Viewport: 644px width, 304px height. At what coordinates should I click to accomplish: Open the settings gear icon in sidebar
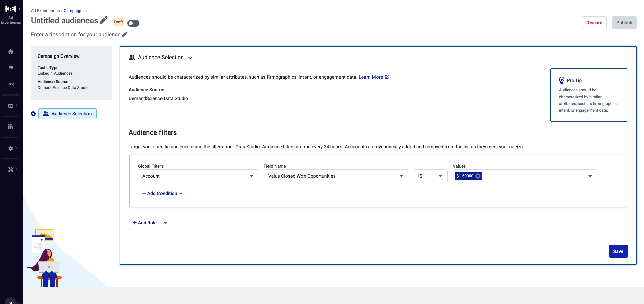pyautogui.click(x=11, y=148)
